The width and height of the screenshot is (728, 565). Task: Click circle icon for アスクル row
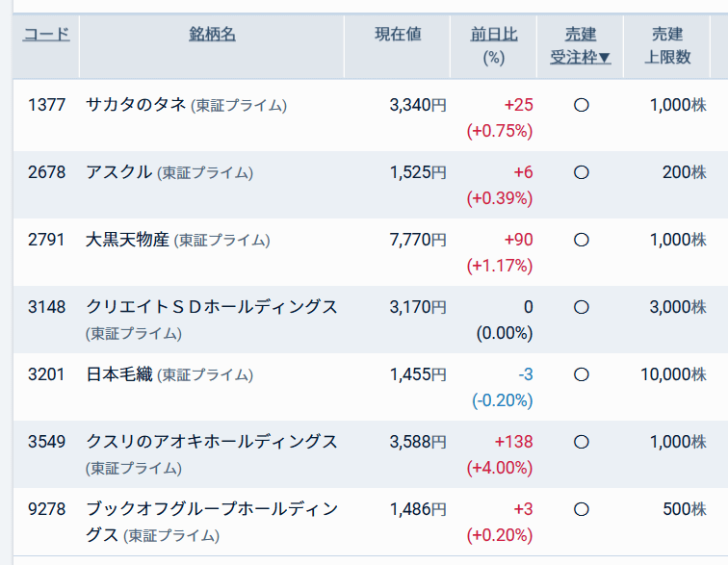pos(582,172)
